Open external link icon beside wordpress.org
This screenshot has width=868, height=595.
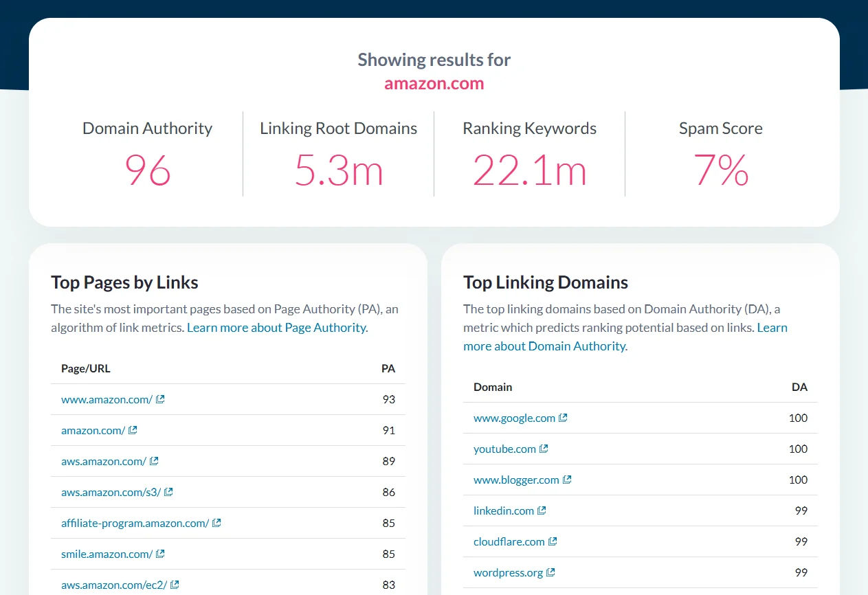(550, 572)
